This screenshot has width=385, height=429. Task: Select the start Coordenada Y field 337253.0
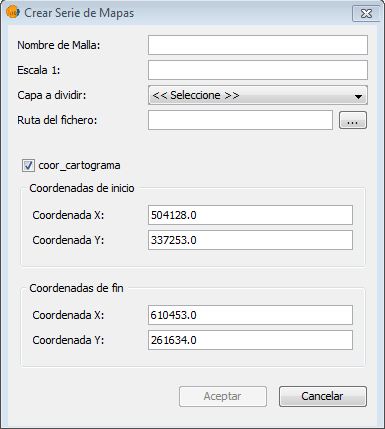[x=250, y=240]
